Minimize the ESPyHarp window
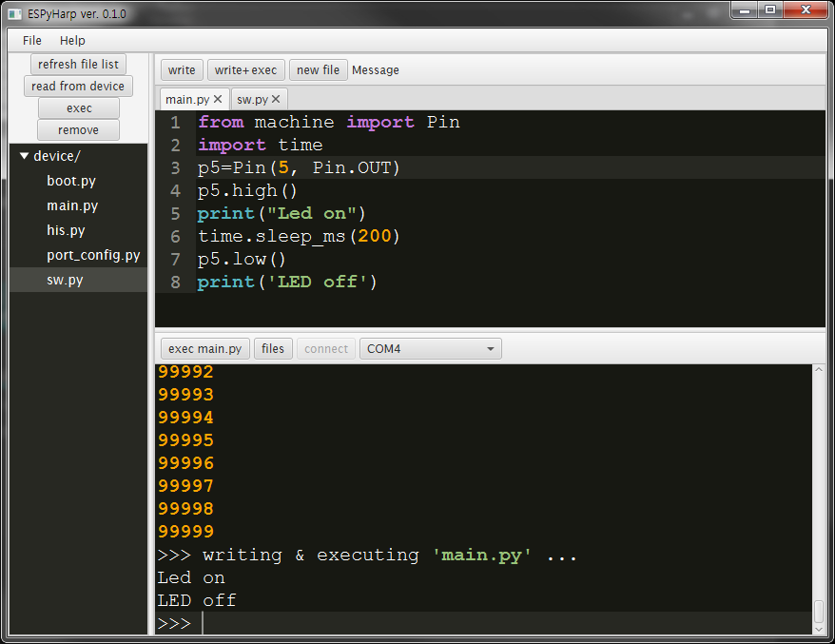This screenshot has width=835, height=644. (745, 10)
